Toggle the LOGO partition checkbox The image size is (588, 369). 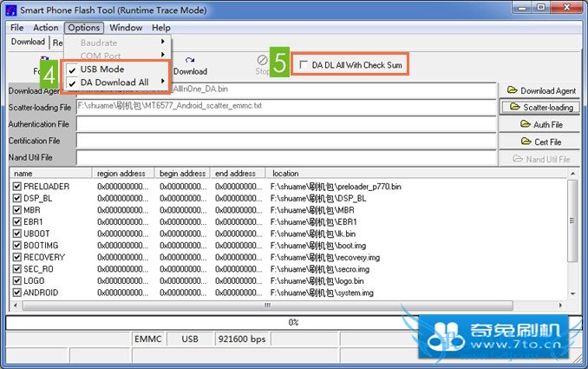[16, 280]
